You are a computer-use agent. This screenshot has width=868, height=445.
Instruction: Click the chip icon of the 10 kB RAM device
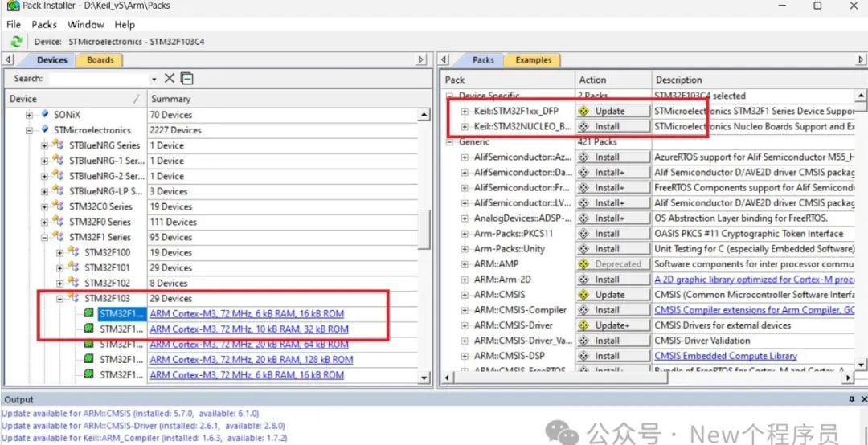[x=88, y=329]
